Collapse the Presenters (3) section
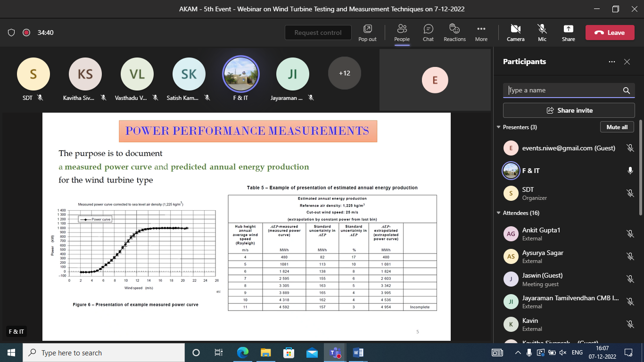 499,127
